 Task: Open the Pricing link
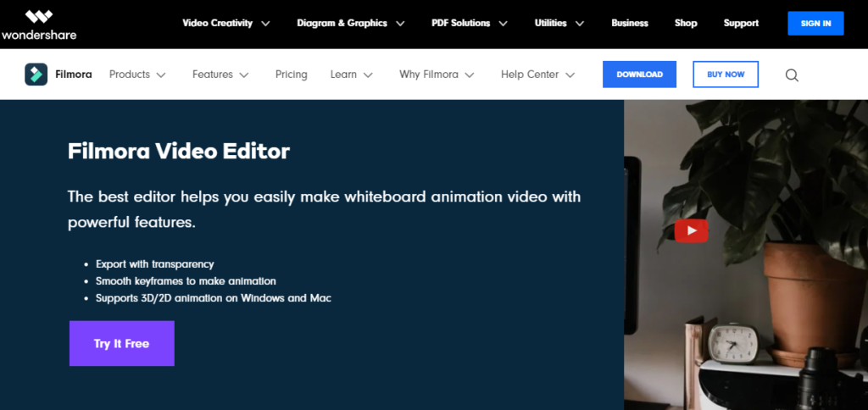(292, 75)
